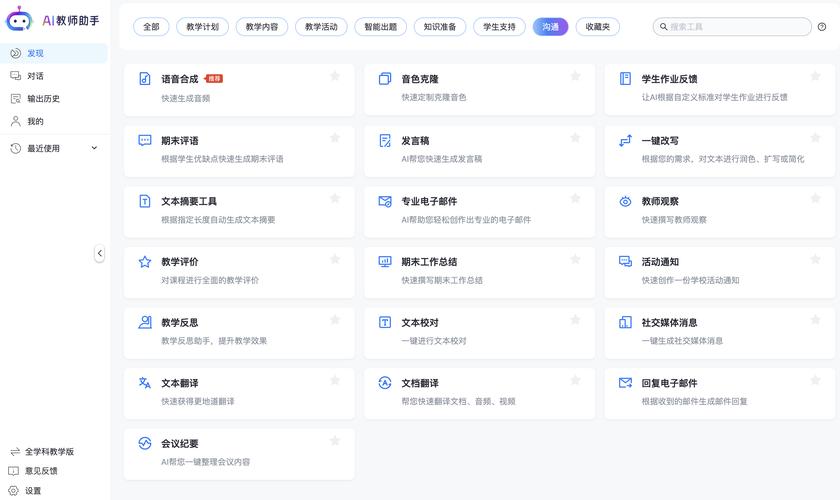This screenshot has width=840, height=500.
Task: Select the 学生支持 category tab
Action: coord(499,27)
